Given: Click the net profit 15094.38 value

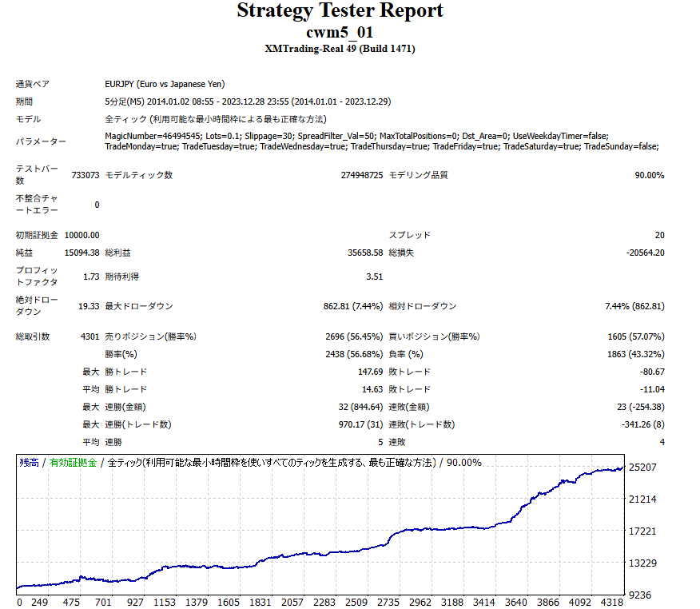Looking at the screenshot, I should click(82, 253).
